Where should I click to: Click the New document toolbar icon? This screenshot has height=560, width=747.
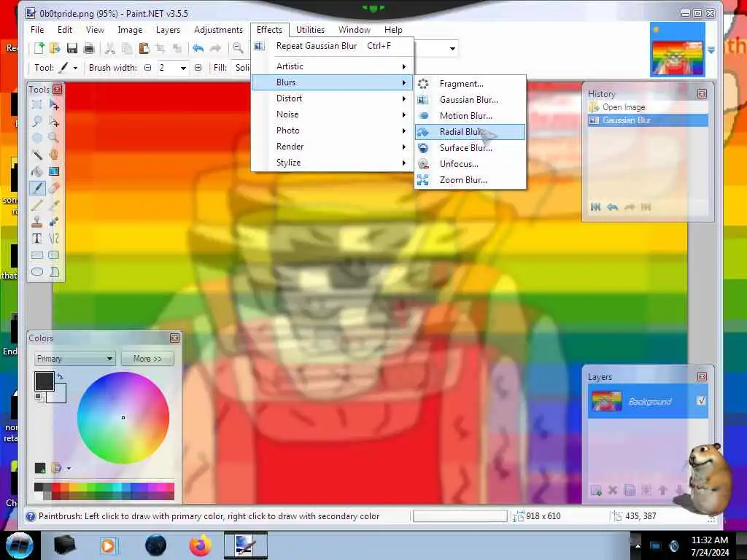point(39,48)
